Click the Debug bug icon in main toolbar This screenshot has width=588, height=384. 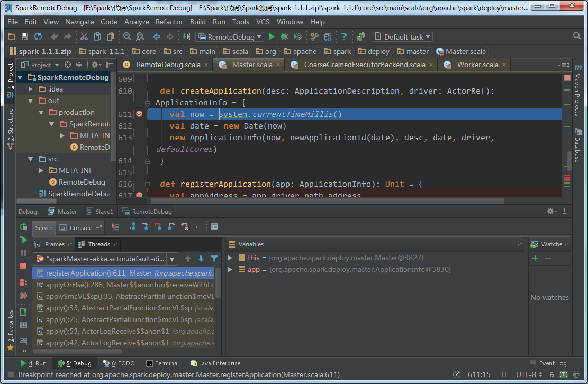tap(285, 36)
